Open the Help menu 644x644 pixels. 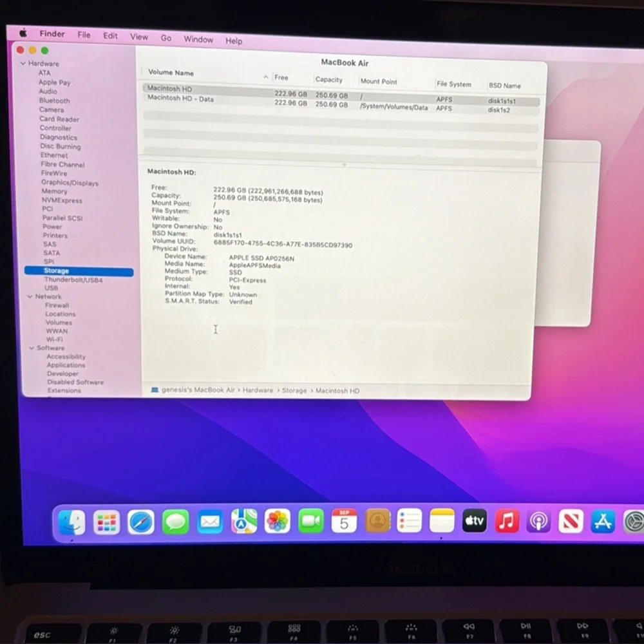click(x=234, y=41)
